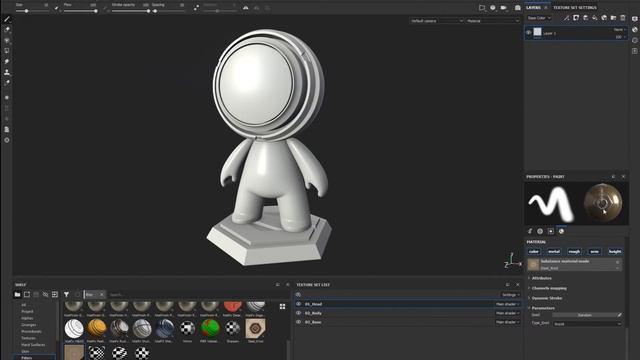Open the Stencil properties icon in Properties panel

(x=551, y=231)
